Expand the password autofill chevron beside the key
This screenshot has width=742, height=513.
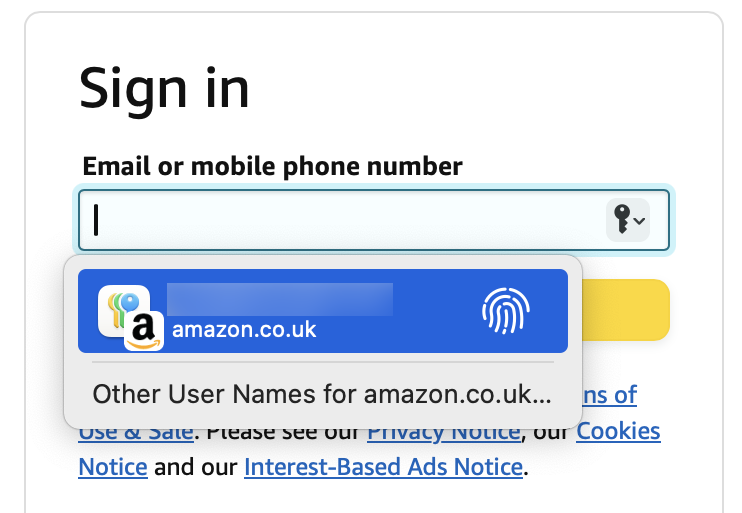click(639, 221)
